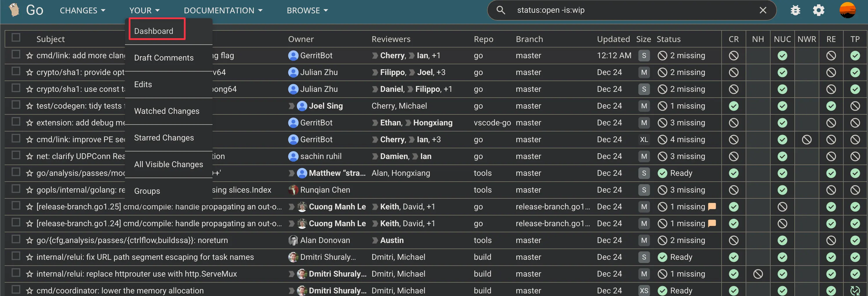Click the magnifying glass search icon
This screenshot has width=868, height=296.
coord(501,10)
